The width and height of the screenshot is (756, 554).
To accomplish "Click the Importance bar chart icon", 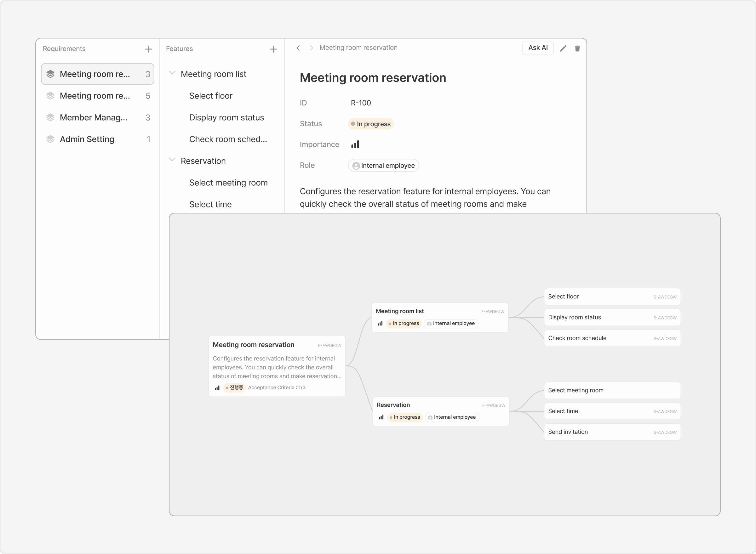I will point(355,144).
